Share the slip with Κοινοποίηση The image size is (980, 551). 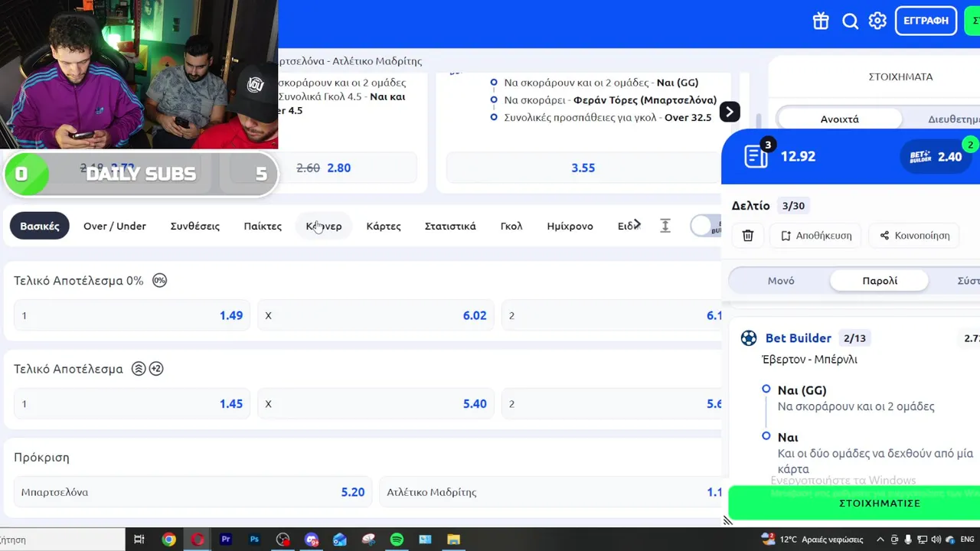[x=915, y=236]
